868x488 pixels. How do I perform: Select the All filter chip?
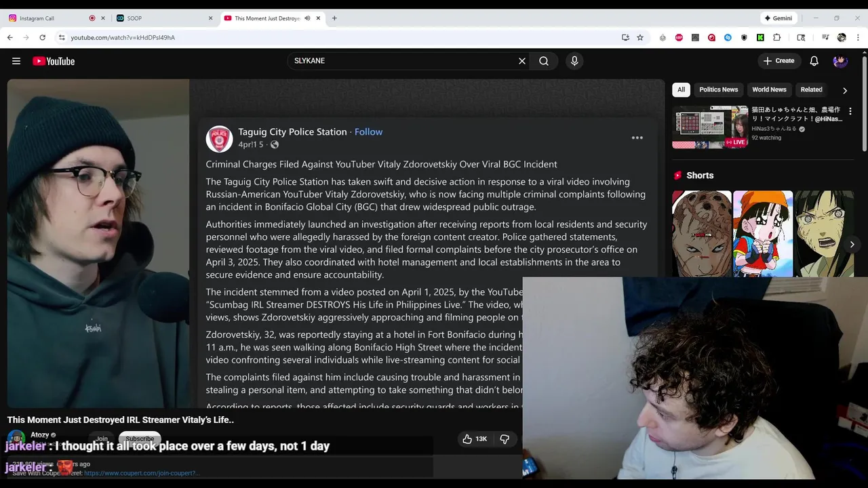(681, 89)
